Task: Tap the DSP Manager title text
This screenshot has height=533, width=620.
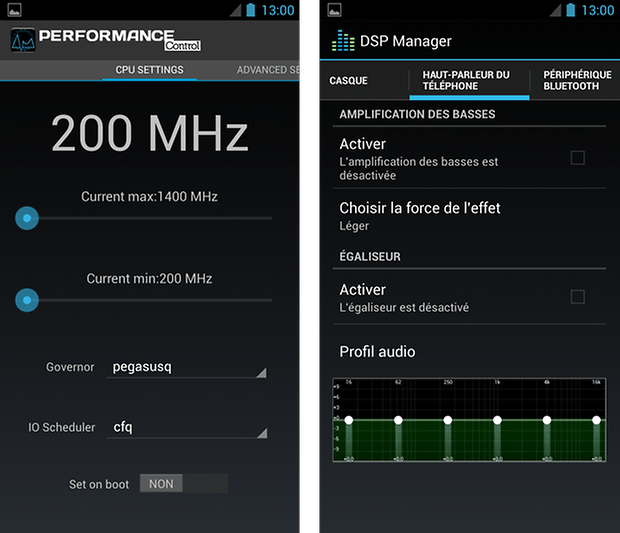Action: point(405,41)
